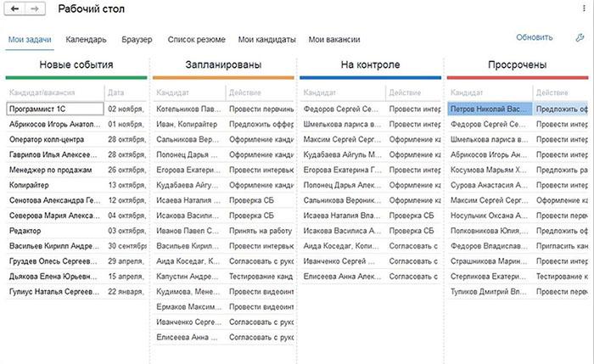Select Тупиков Дмитрий Вл... row
This screenshot has width=594, height=364.
click(x=518, y=292)
